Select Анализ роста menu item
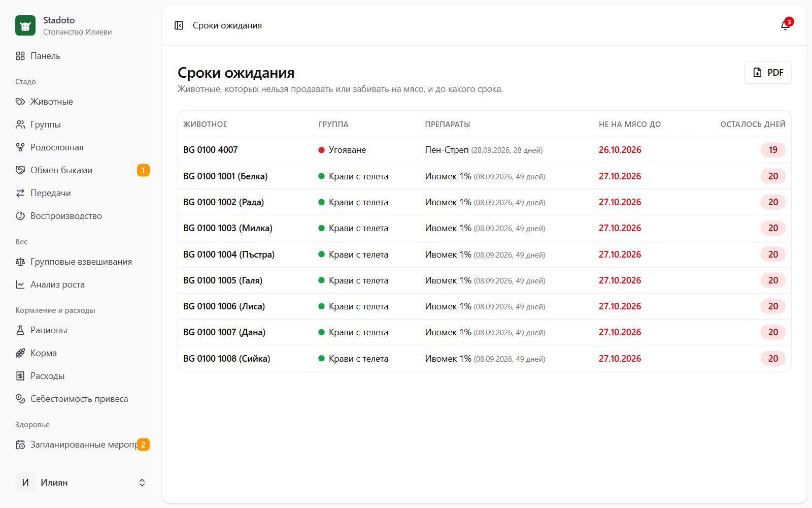The image size is (812, 508). point(81,284)
